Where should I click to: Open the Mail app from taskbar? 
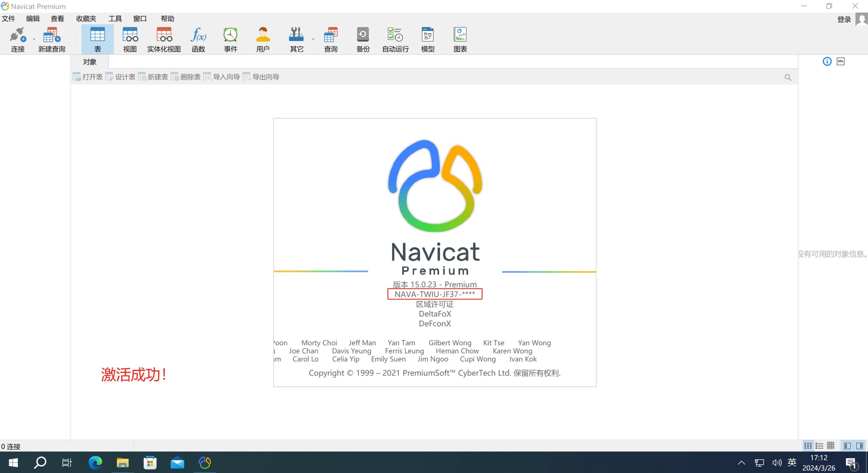coord(177,462)
